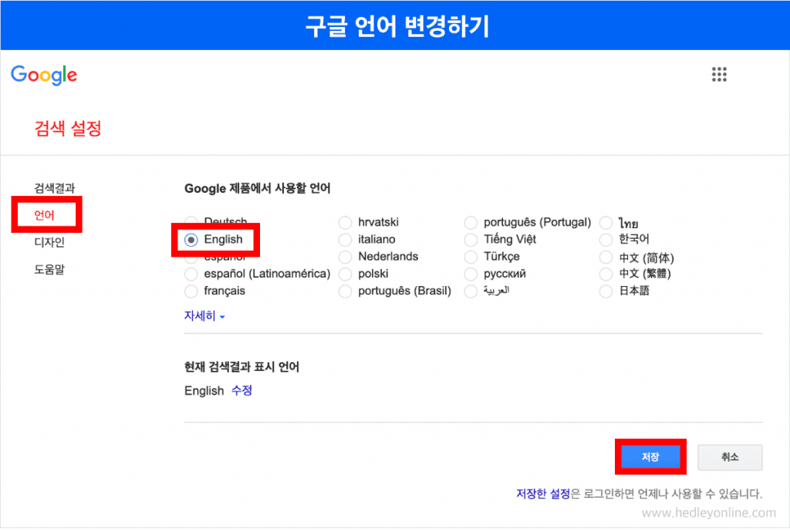The height and width of the screenshot is (532, 790).
Task: Select the 中文 (繁體) radio button
Action: pos(606,274)
